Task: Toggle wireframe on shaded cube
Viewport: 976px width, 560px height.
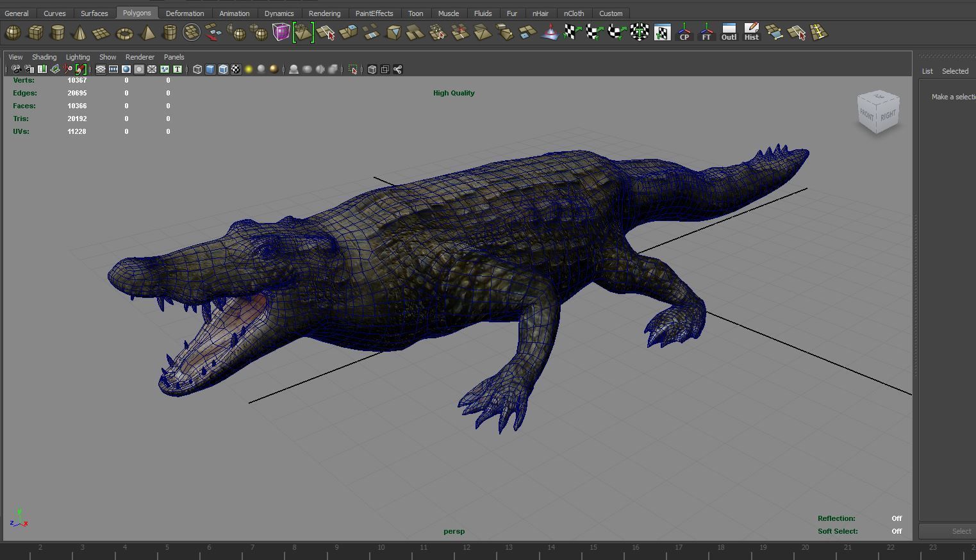Action: 223,69
